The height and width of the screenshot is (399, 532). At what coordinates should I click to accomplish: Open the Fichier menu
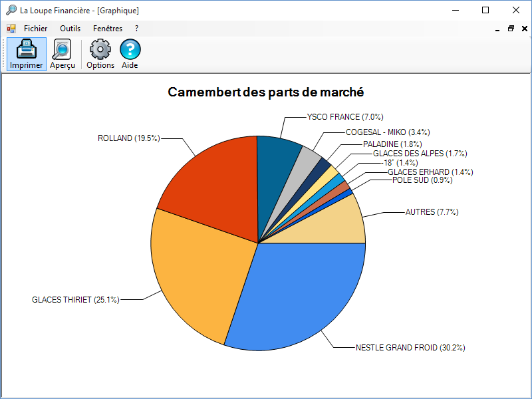36,29
